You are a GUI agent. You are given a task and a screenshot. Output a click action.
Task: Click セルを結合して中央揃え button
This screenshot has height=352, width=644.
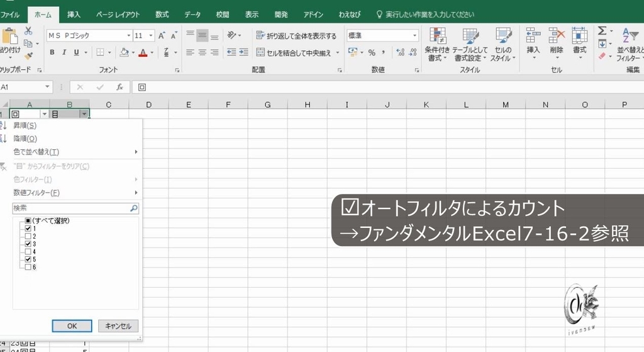click(294, 53)
